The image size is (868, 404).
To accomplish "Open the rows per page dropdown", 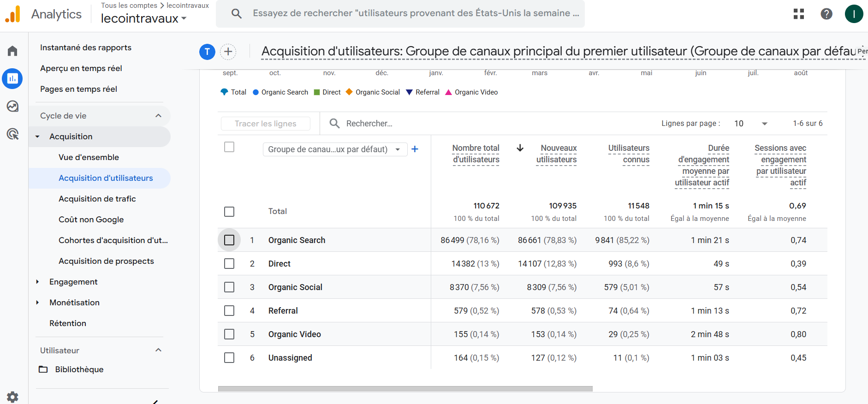I will click(x=751, y=124).
